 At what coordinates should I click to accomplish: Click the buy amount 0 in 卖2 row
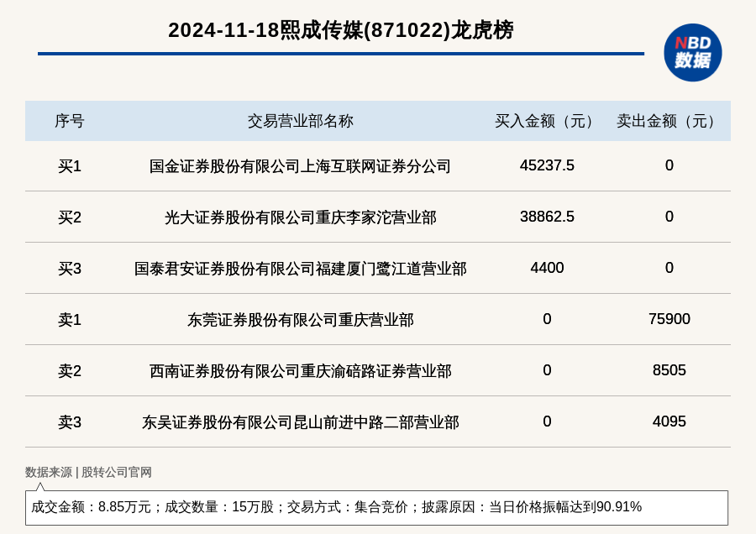click(x=547, y=370)
